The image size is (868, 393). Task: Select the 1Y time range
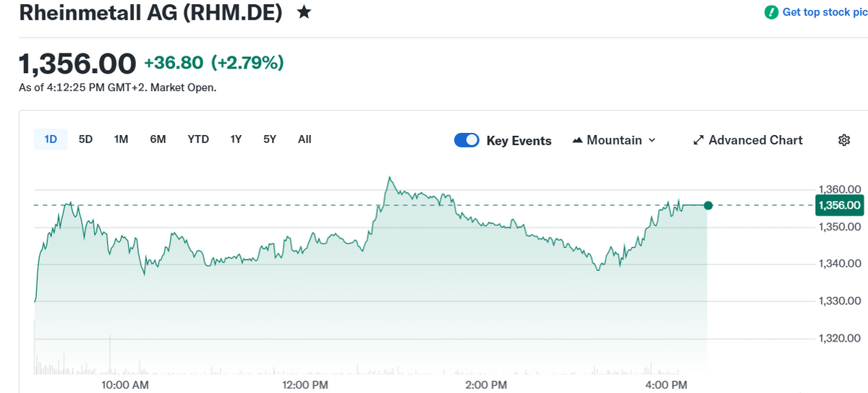coord(236,139)
